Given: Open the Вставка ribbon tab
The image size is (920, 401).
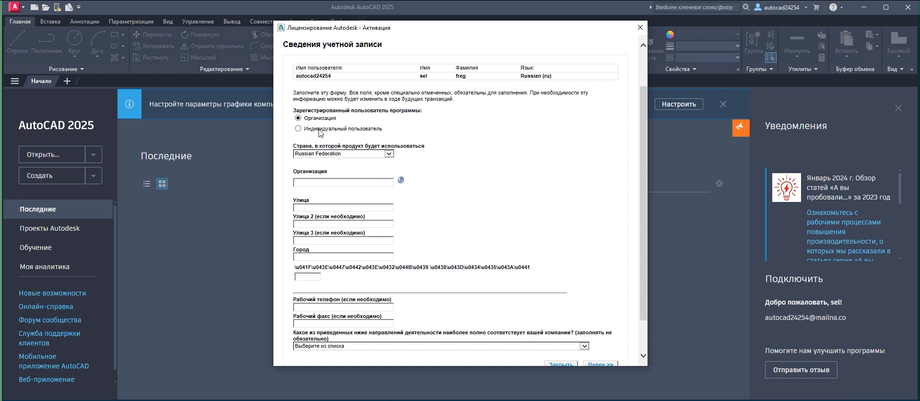Looking at the screenshot, I should click(50, 22).
